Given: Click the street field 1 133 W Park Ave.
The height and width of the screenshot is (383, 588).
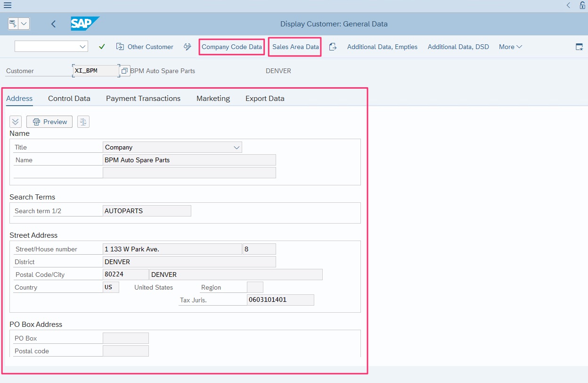Looking at the screenshot, I should pyautogui.click(x=172, y=249).
